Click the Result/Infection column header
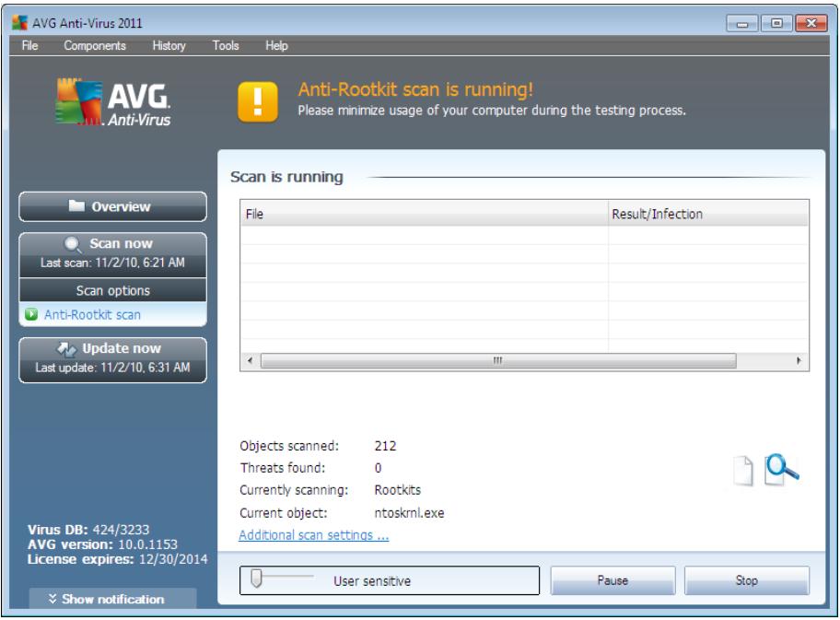The width and height of the screenshot is (840, 620). point(708,214)
